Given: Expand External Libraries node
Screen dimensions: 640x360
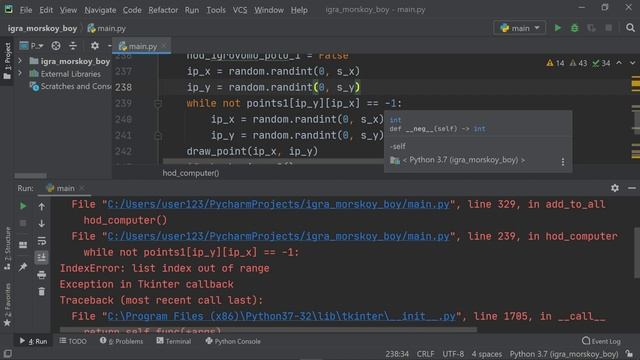Looking at the screenshot, I should (20, 73).
